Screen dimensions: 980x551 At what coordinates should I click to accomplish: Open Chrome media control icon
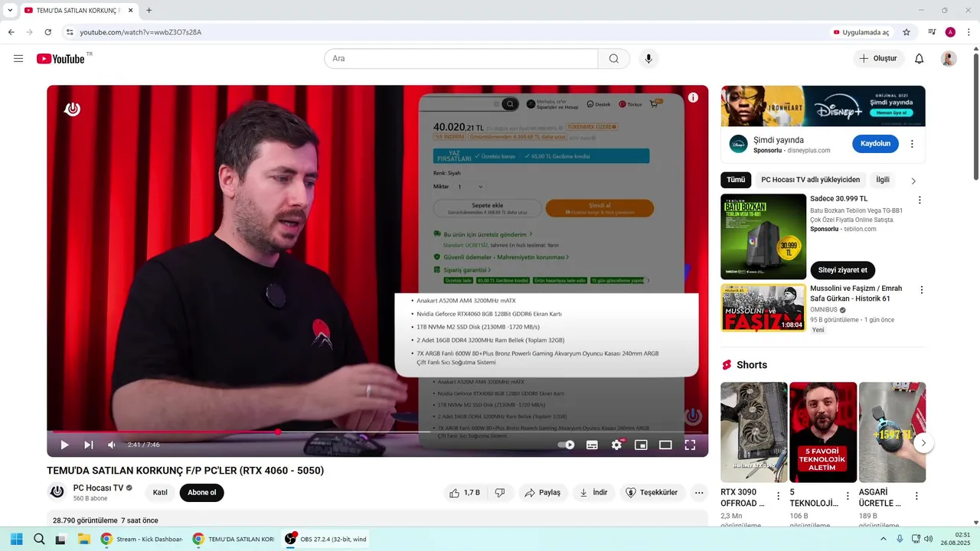click(932, 32)
